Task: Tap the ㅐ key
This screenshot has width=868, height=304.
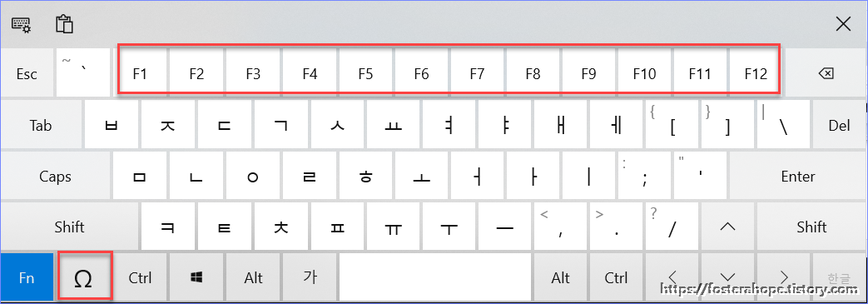Action: point(560,126)
